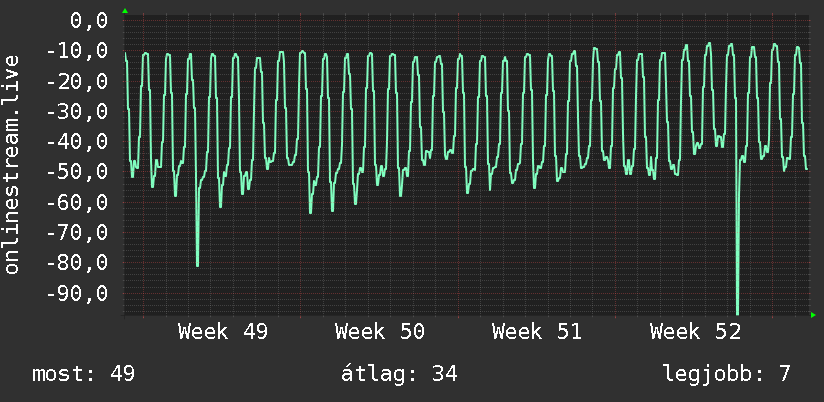Click the -20,0 y-axis label
The image size is (824, 402).
pos(77,81)
